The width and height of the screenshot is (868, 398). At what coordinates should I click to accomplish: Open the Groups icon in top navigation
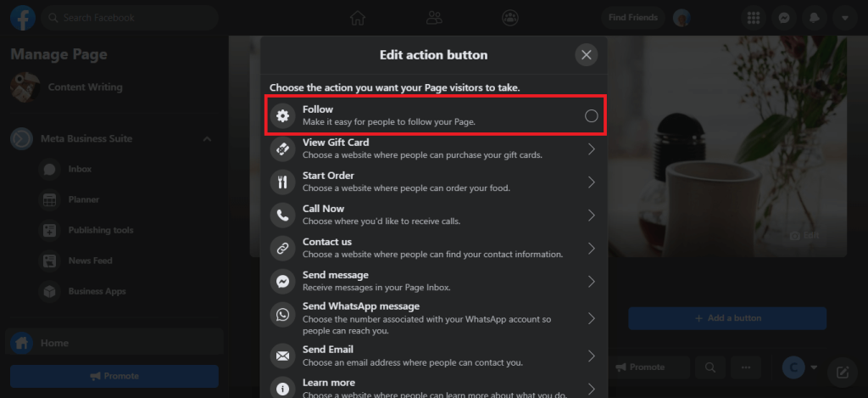[509, 18]
